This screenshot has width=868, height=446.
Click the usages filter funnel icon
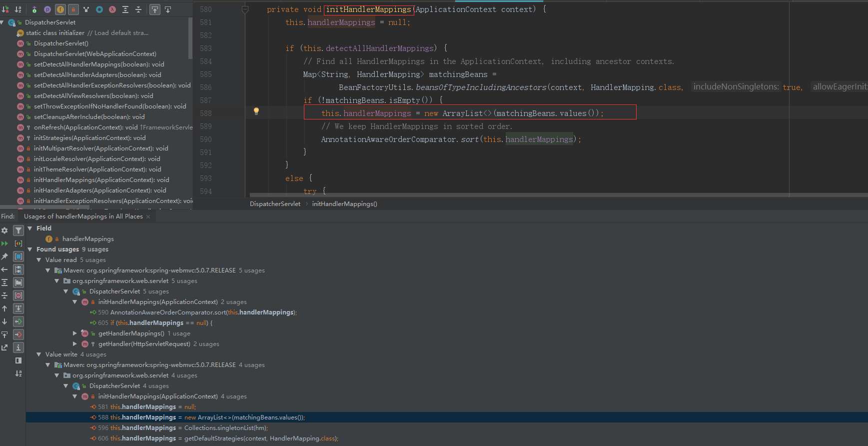[18, 230]
